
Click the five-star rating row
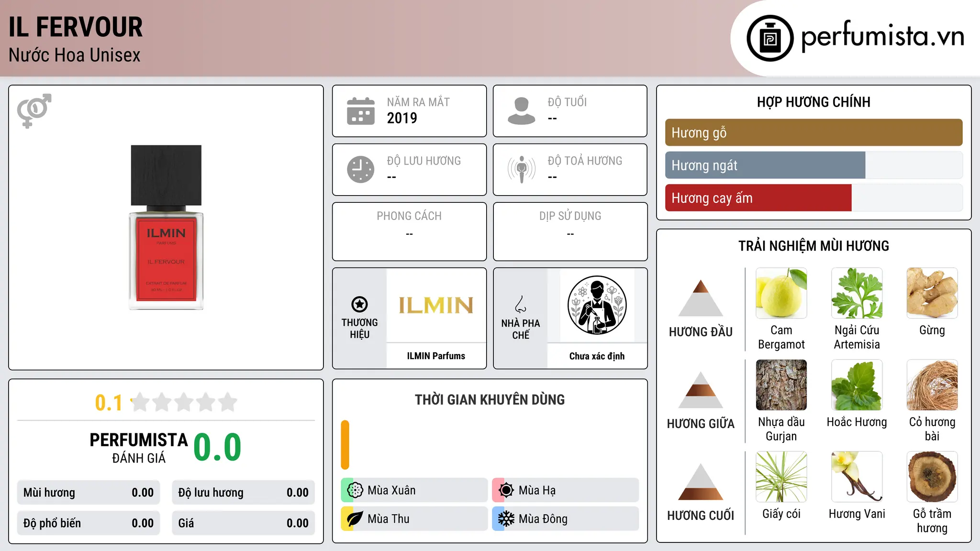(184, 402)
